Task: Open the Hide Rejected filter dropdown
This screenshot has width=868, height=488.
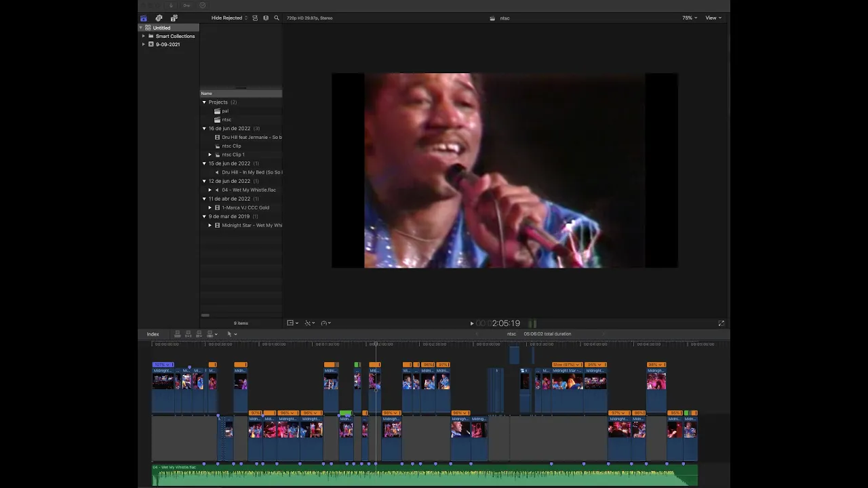Action: 229,18
